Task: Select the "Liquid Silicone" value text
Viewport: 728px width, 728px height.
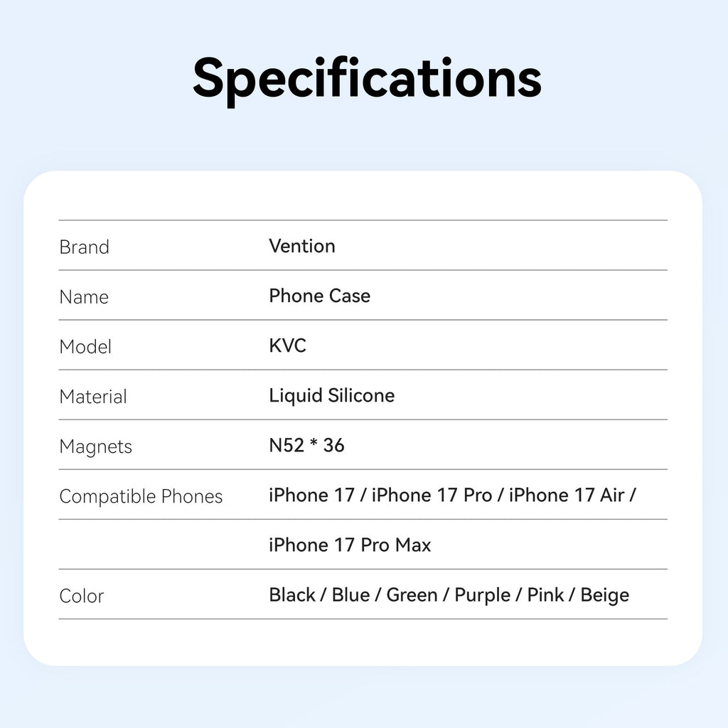Action: (x=331, y=395)
